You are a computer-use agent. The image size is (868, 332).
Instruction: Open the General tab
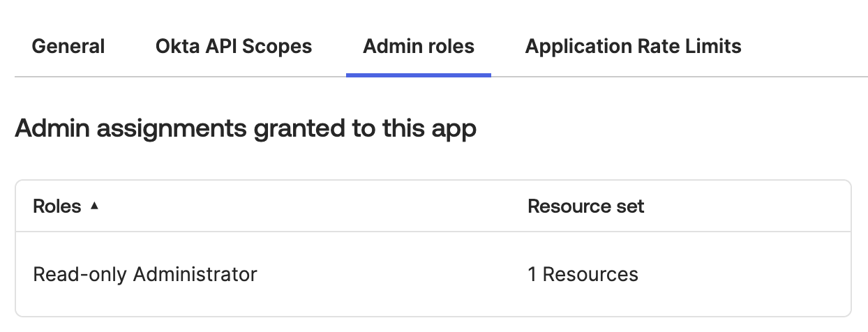68,47
